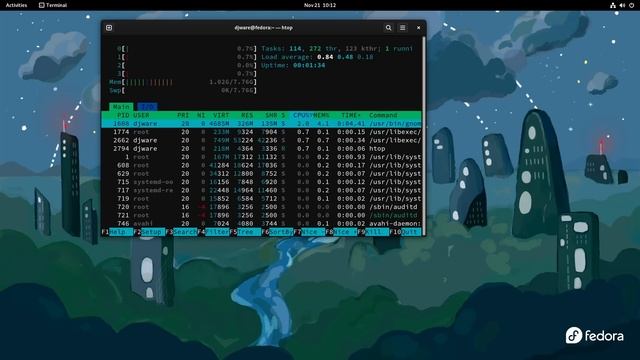640x360 pixels.
Task: Click the volume speaker icon
Action: pyautogui.click(x=622, y=5)
